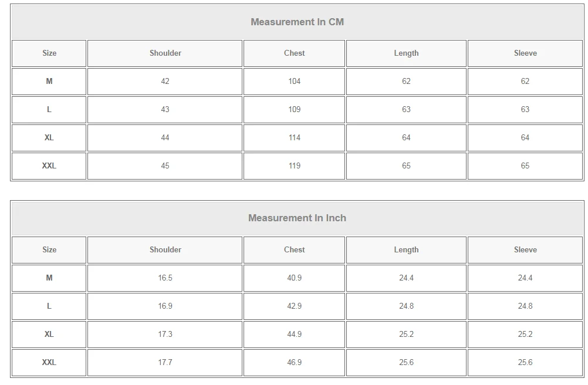Click shoulder value 45 for size XXL
This screenshot has width=588, height=385.
(x=165, y=166)
